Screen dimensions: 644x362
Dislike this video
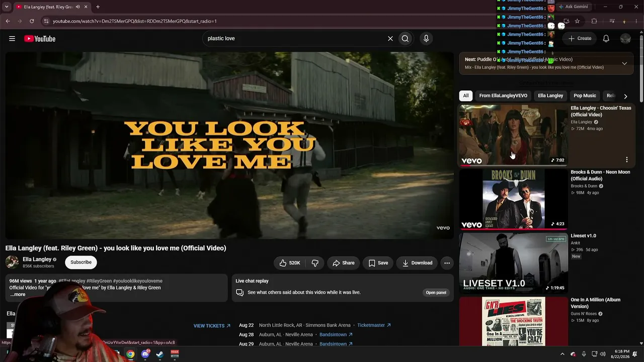pyautogui.click(x=315, y=263)
